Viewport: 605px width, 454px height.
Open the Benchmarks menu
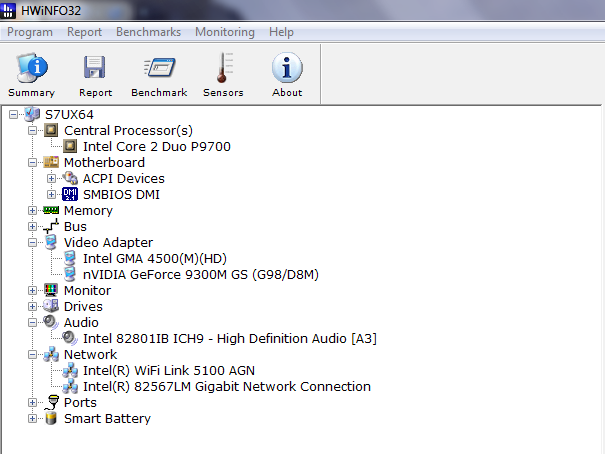click(148, 32)
